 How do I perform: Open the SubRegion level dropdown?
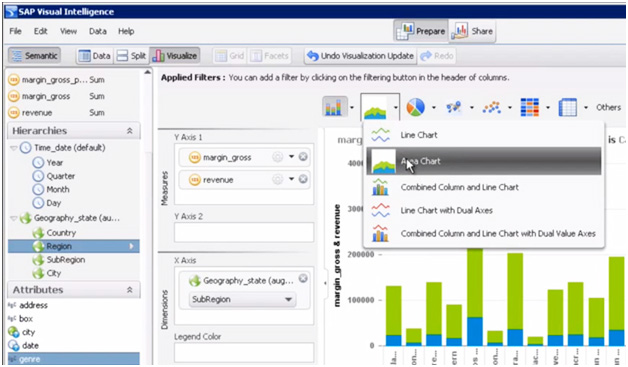(x=242, y=299)
